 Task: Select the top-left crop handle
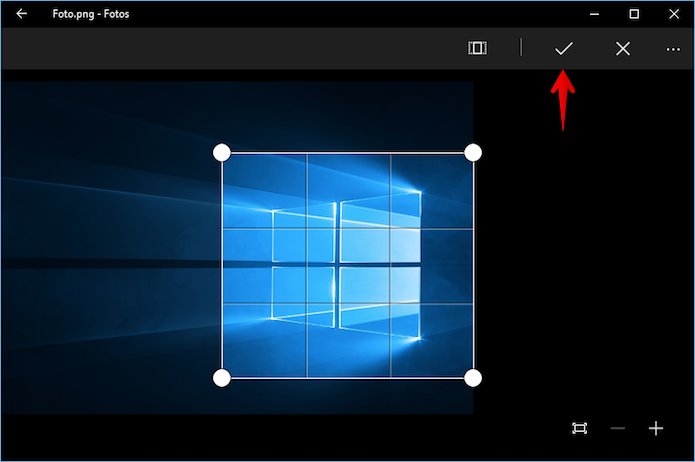[x=222, y=153]
